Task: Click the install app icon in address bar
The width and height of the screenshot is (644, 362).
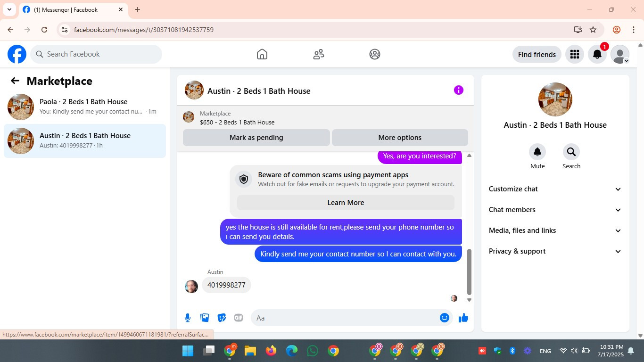Action: point(578,30)
